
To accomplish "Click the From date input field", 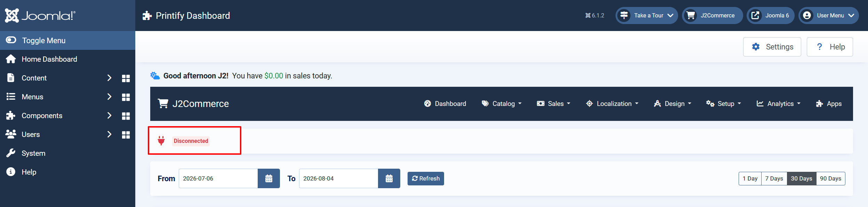I will coord(218,178).
